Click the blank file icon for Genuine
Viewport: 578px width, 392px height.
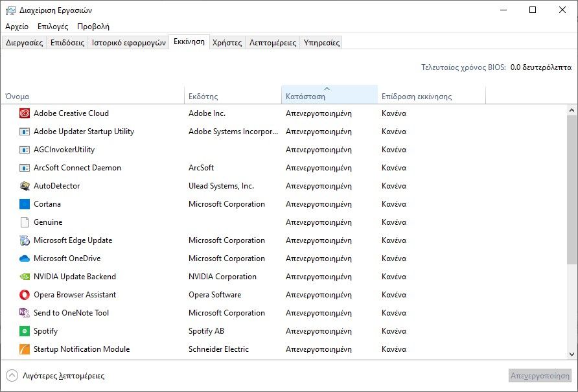coord(25,222)
